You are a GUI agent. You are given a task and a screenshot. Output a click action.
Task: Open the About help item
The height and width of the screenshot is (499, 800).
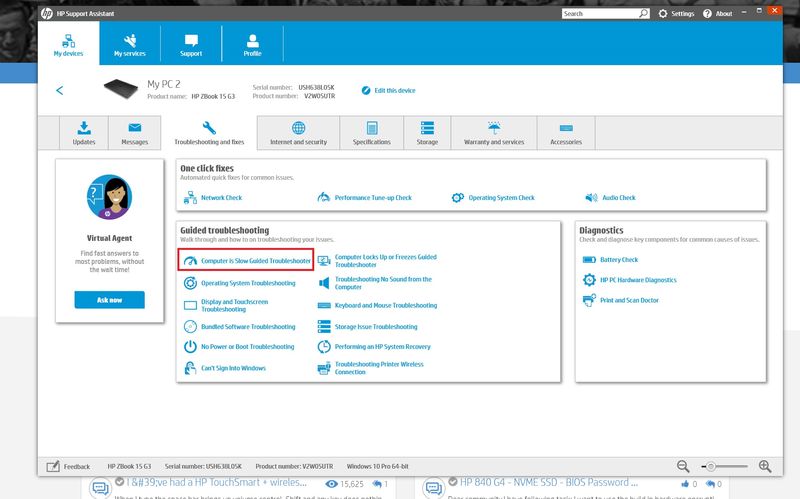point(718,14)
